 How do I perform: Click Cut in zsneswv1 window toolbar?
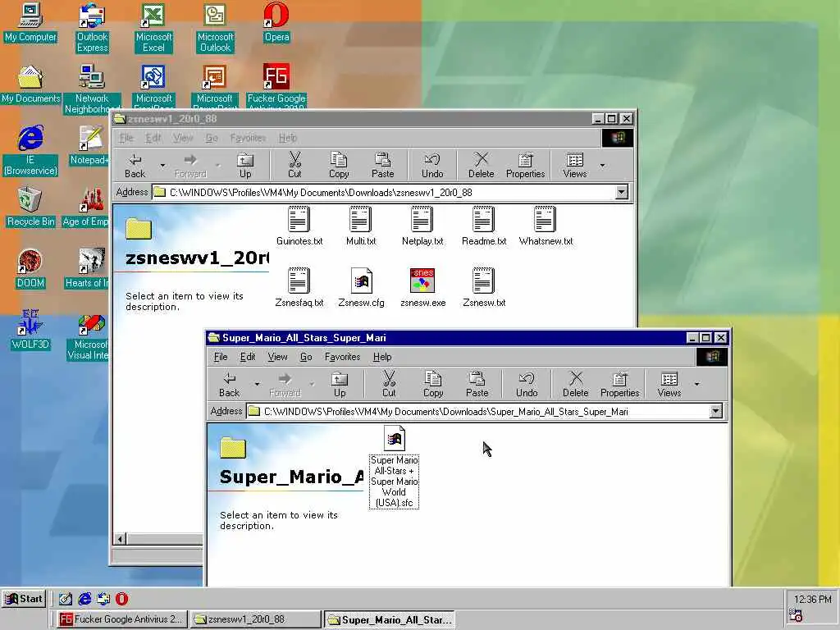(294, 166)
